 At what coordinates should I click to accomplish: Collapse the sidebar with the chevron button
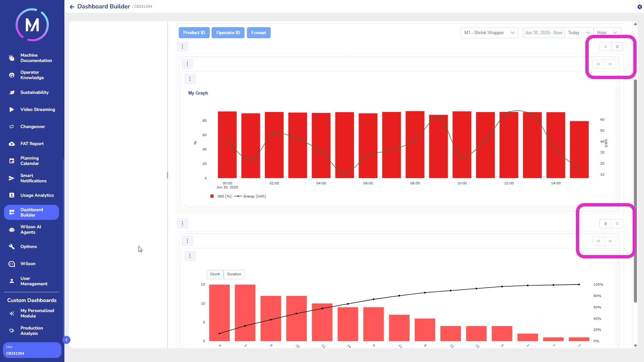click(x=66, y=340)
